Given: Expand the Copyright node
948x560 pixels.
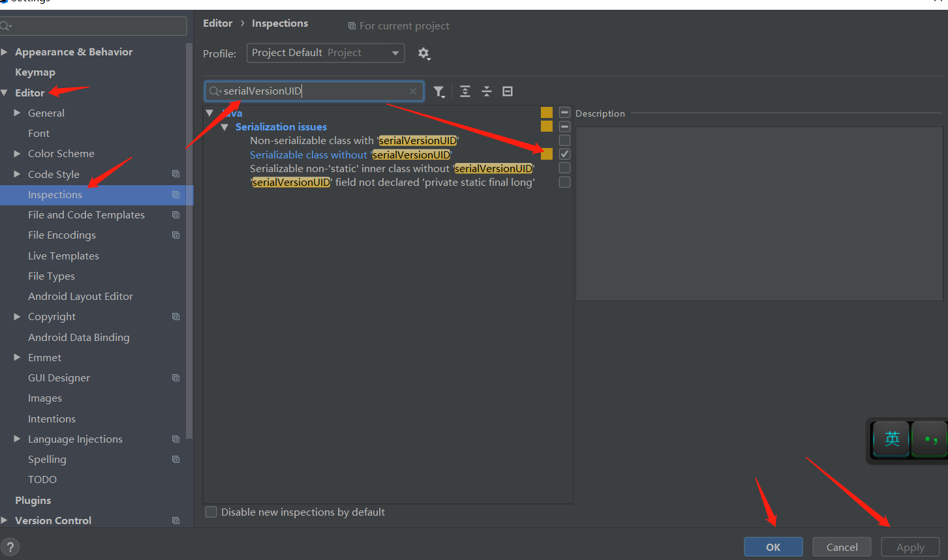Looking at the screenshot, I should coord(17,316).
